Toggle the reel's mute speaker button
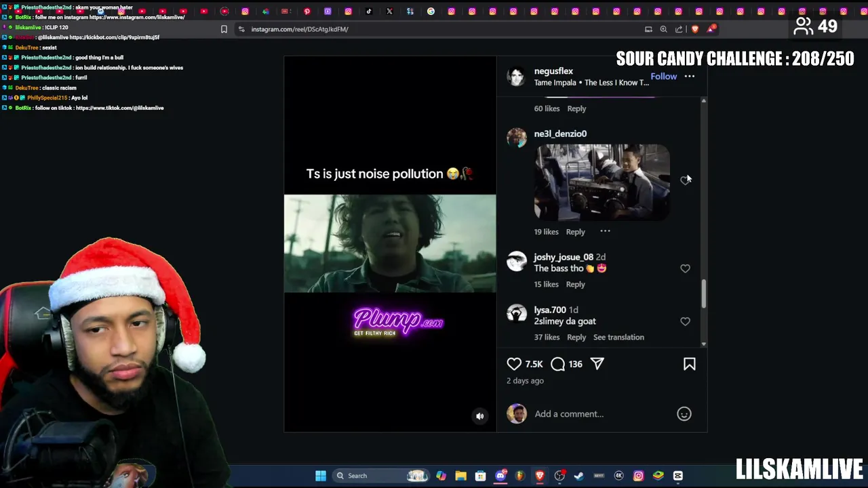 point(479,416)
